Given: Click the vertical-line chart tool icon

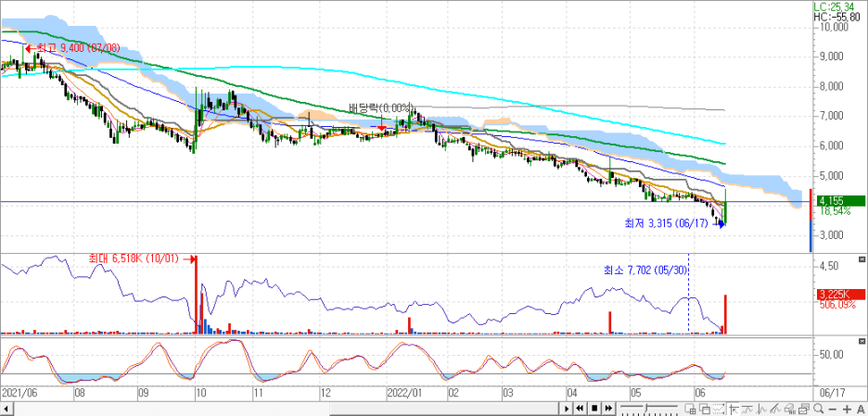Looking at the screenshot, I should (x=761, y=410).
